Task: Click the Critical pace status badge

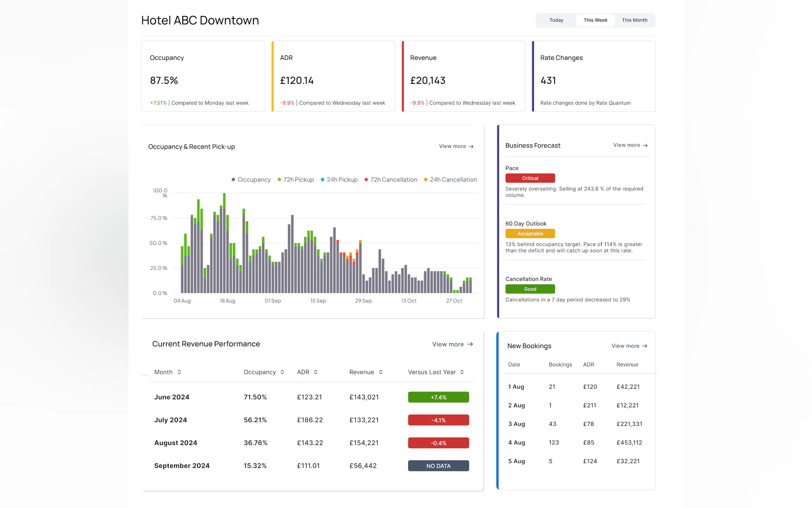Action: [x=530, y=178]
